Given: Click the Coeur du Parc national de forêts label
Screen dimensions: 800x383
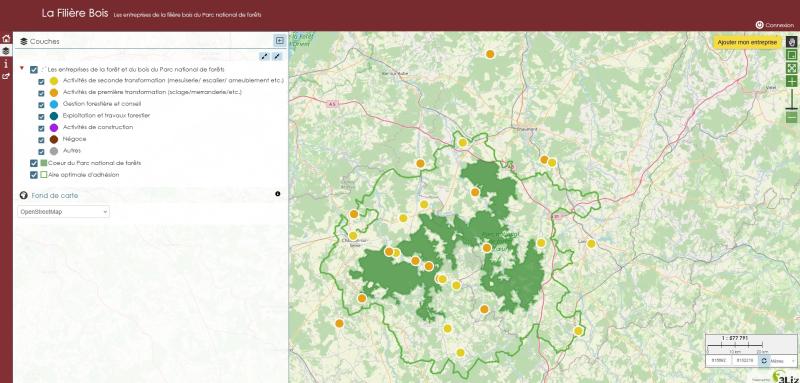Looking at the screenshot, I should 94,163.
